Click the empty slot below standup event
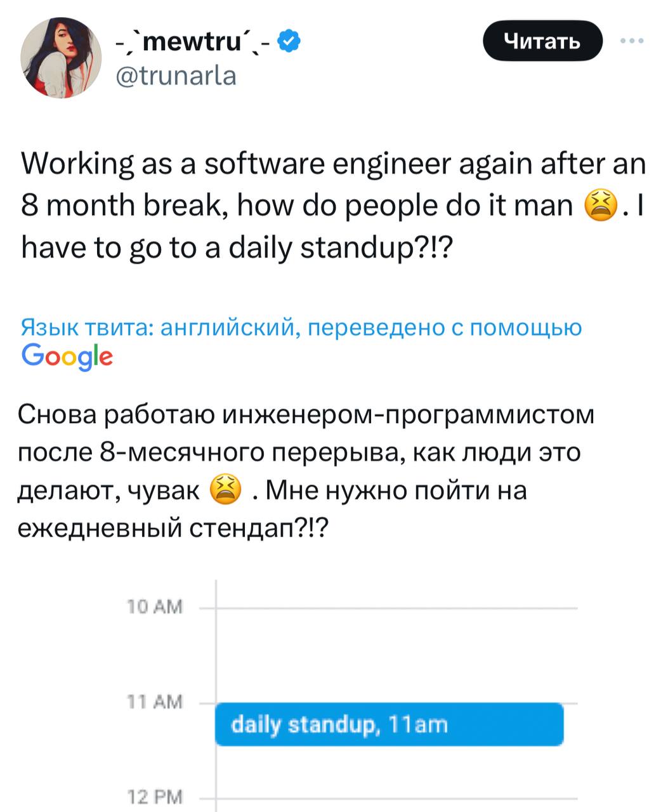Screen dimensions: 668x812 click(396, 771)
